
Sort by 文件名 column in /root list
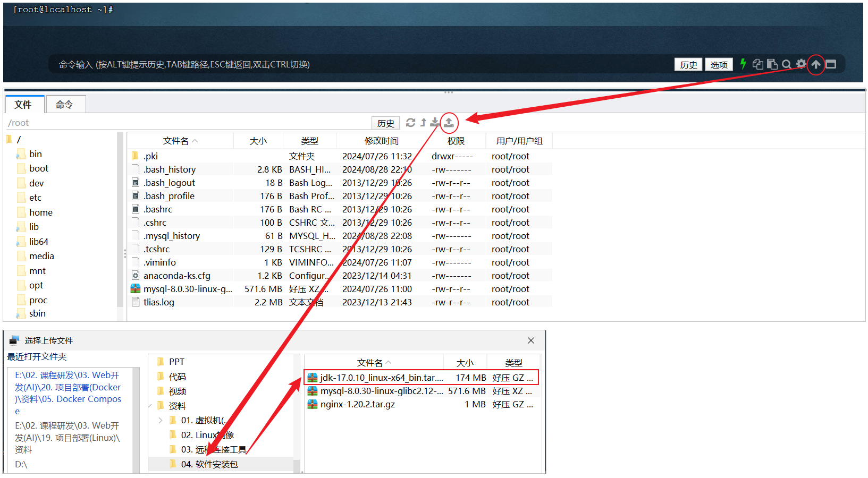click(x=180, y=141)
